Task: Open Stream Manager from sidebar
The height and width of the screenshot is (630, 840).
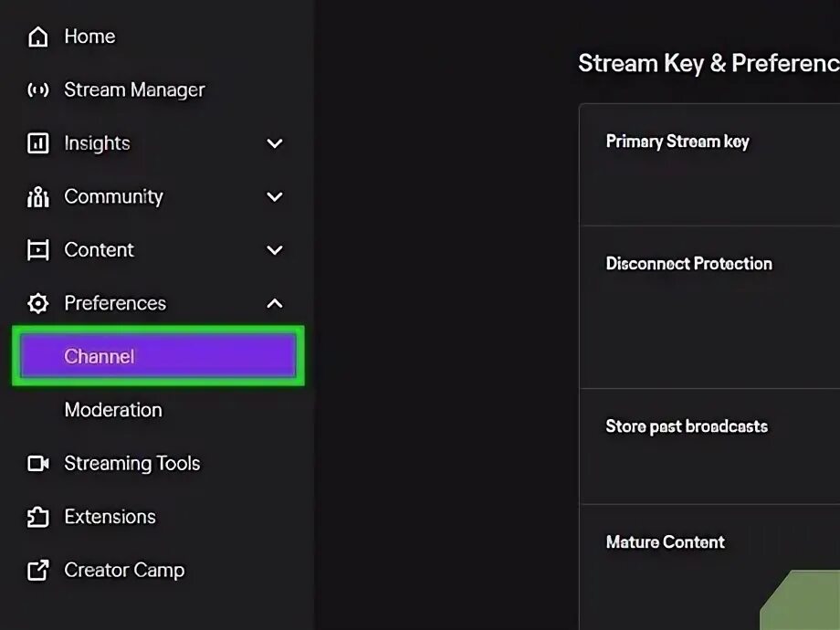Action: point(134,89)
